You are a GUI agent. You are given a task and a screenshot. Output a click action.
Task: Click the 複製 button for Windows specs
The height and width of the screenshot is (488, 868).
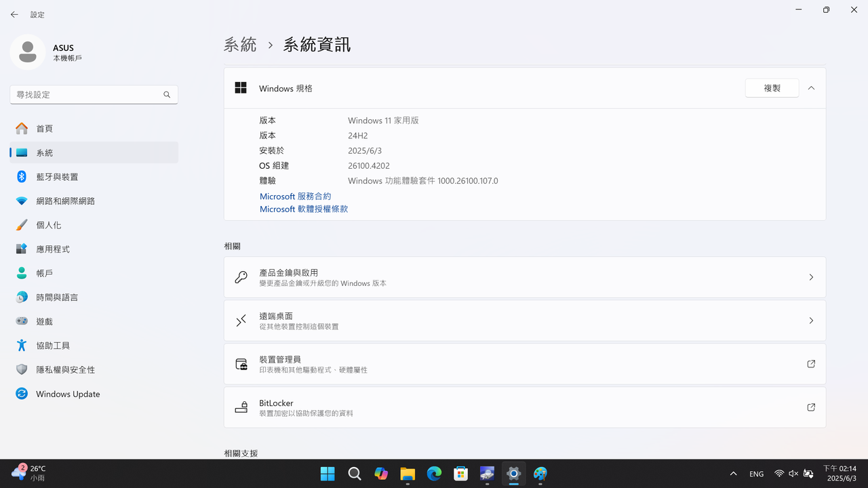tap(772, 88)
